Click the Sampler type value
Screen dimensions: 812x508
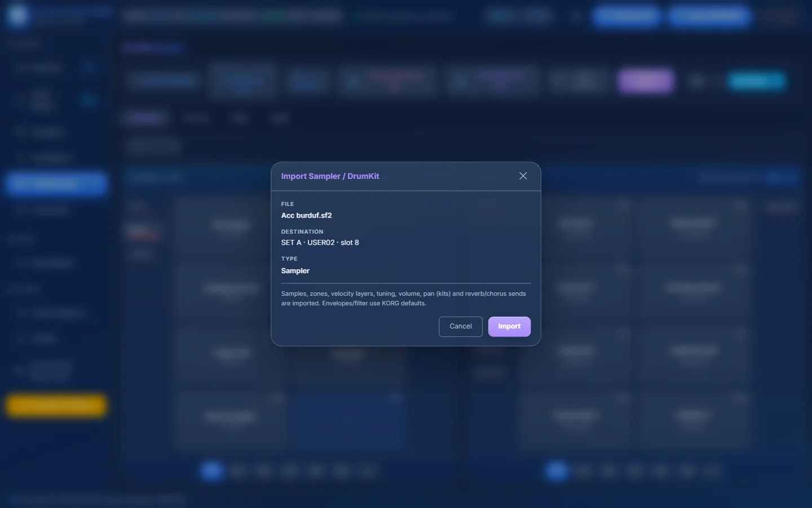295,270
